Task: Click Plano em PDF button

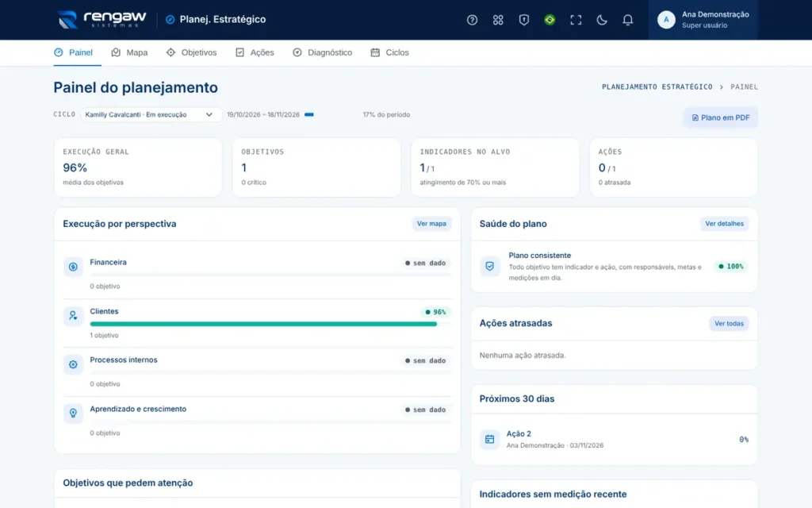Action: point(720,117)
